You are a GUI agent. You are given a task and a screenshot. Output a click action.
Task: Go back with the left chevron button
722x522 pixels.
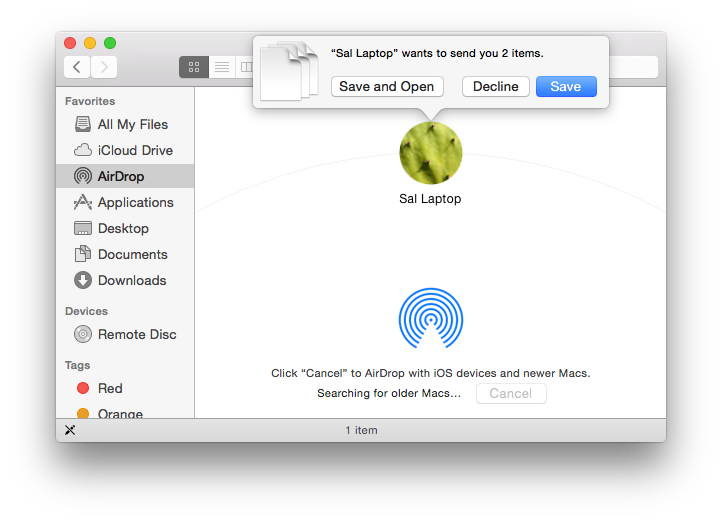[x=77, y=67]
